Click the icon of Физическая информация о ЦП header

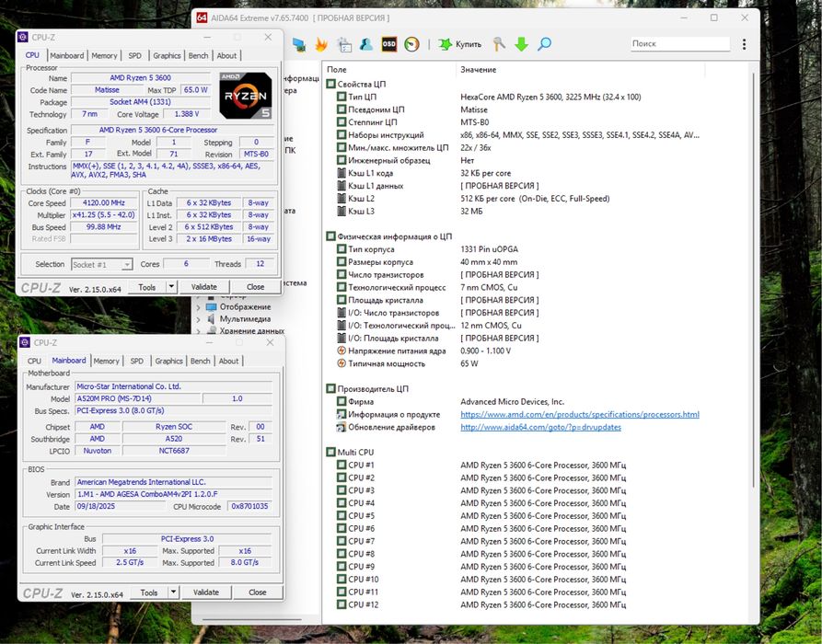330,236
